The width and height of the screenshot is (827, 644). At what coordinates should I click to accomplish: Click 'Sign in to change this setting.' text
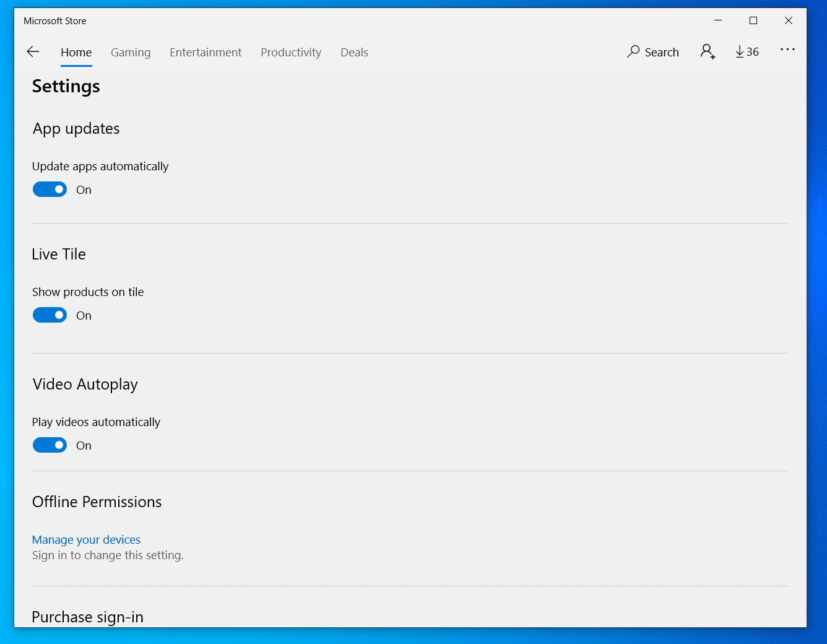tap(108, 555)
